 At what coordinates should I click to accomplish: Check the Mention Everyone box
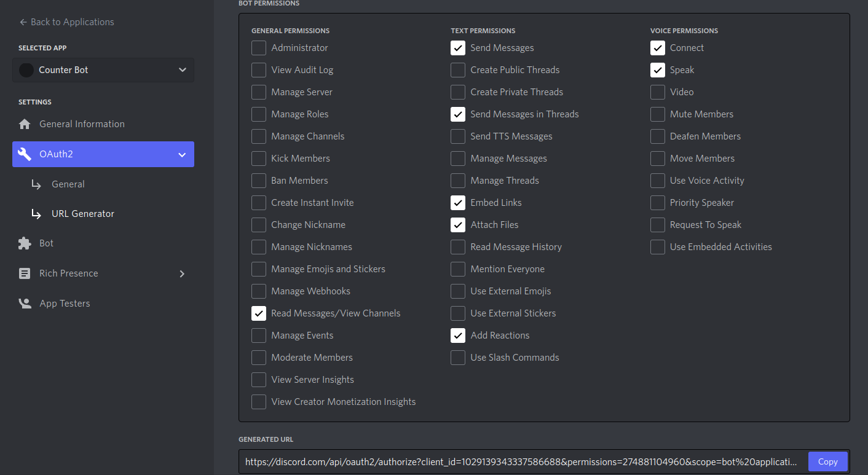point(458,269)
